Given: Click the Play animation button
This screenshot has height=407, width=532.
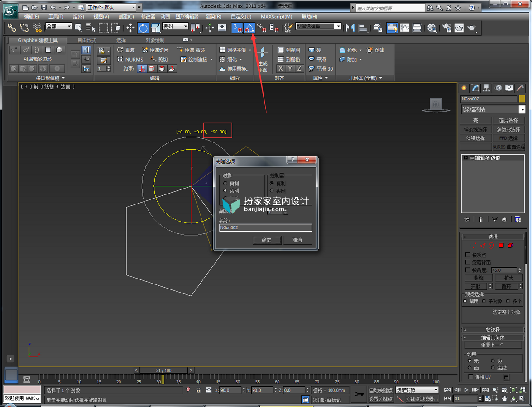Looking at the screenshot, I should pyautogui.click(x=466, y=390).
